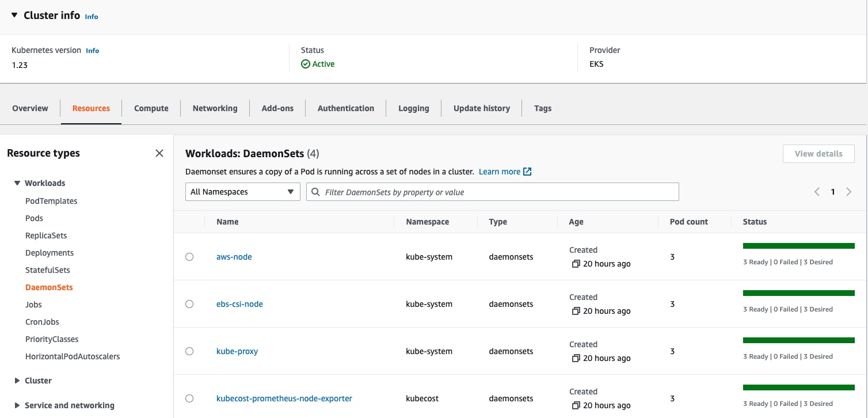Select the kubecost-prometheus-node-exporter radio button
Screen dimensions: 868x418
(189, 398)
